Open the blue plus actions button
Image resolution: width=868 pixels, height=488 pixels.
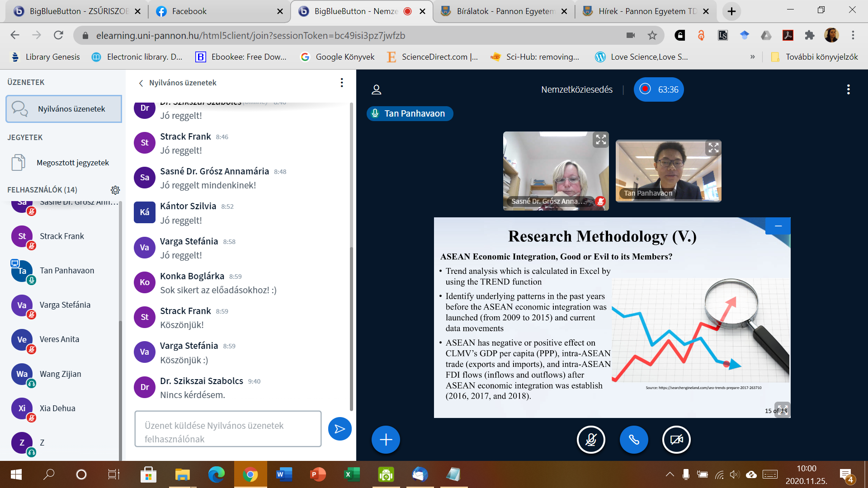pos(386,440)
